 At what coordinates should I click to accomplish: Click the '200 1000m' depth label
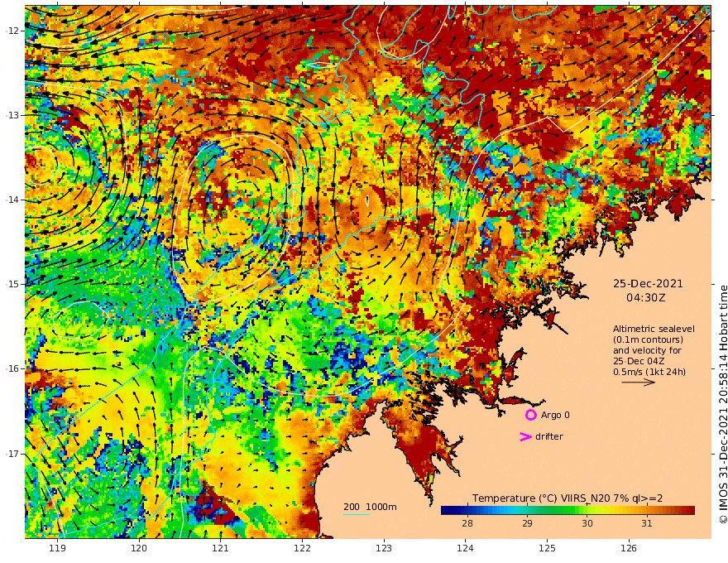[x=370, y=507]
